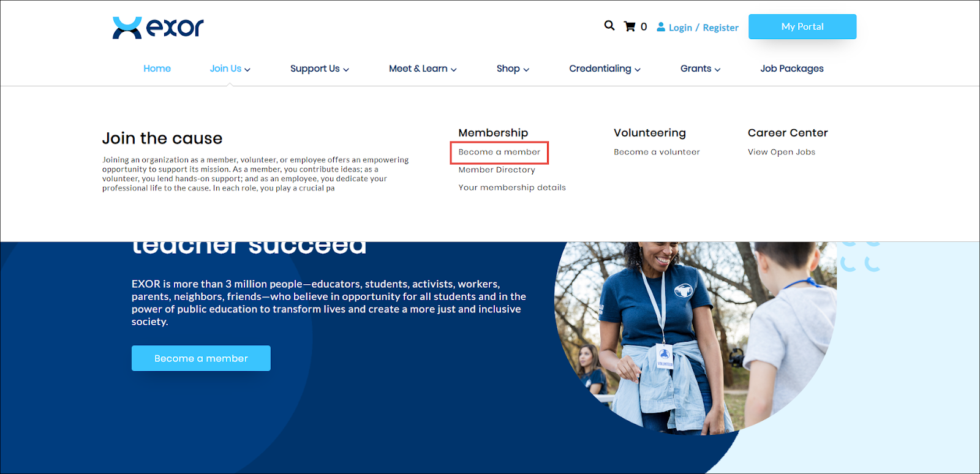Click the EXOR logo
The width and height of the screenshot is (980, 474).
157,28
